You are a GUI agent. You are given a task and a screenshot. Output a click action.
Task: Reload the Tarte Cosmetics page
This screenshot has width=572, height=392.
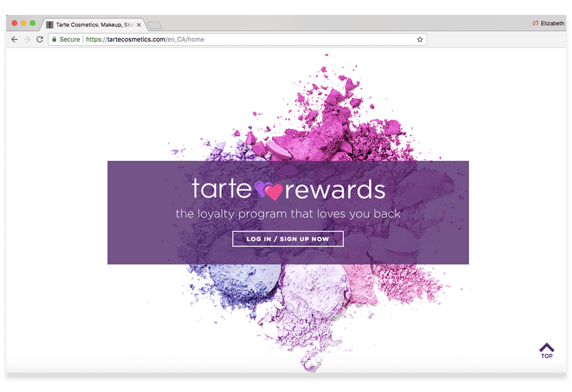tap(40, 39)
